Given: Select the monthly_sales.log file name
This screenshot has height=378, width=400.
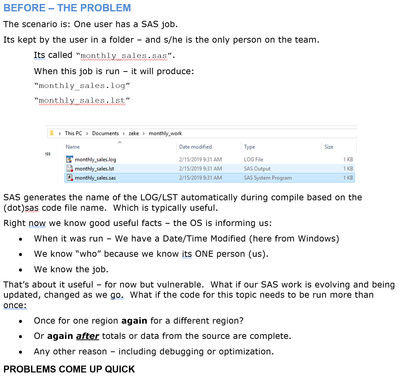Looking at the screenshot, I should click(x=95, y=160).
